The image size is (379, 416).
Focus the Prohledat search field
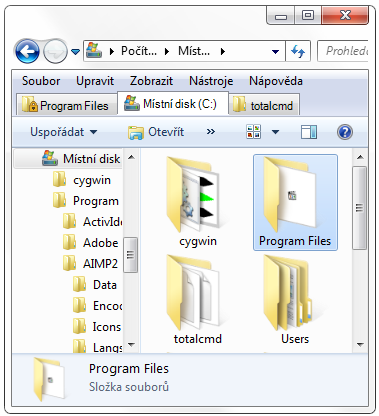(343, 51)
